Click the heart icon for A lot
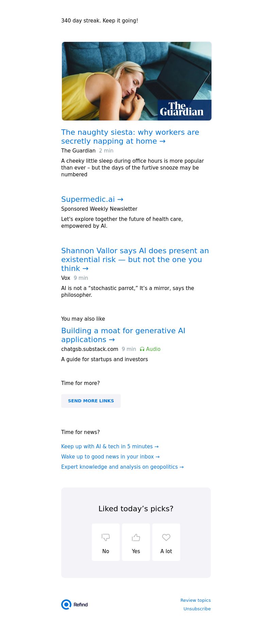The height and width of the screenshot is (644, 272). 166,537
